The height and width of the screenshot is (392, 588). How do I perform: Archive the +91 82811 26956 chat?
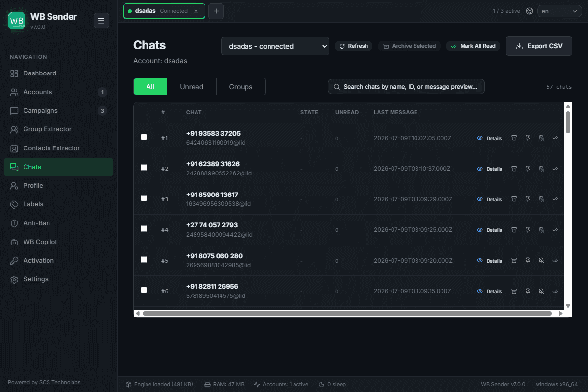tap(514, 291)
